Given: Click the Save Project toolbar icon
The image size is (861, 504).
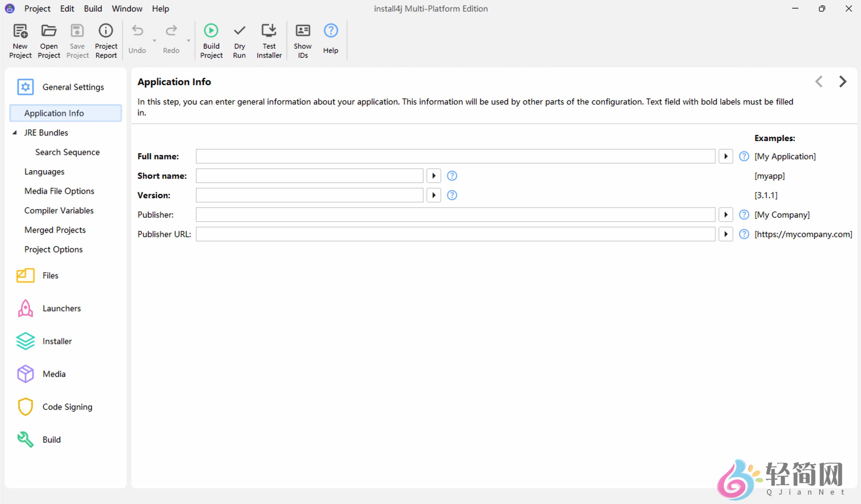Looking at the screenshot, I should (x=77, y=31).
